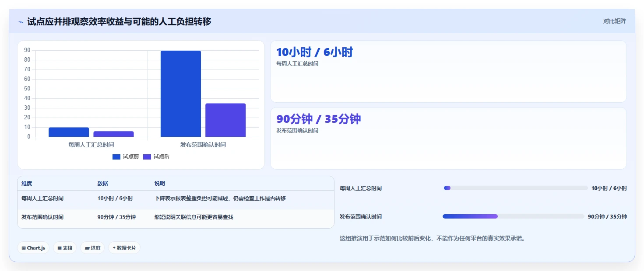Click the 每周人工汇总时间 progress bar

coord(515,188)
